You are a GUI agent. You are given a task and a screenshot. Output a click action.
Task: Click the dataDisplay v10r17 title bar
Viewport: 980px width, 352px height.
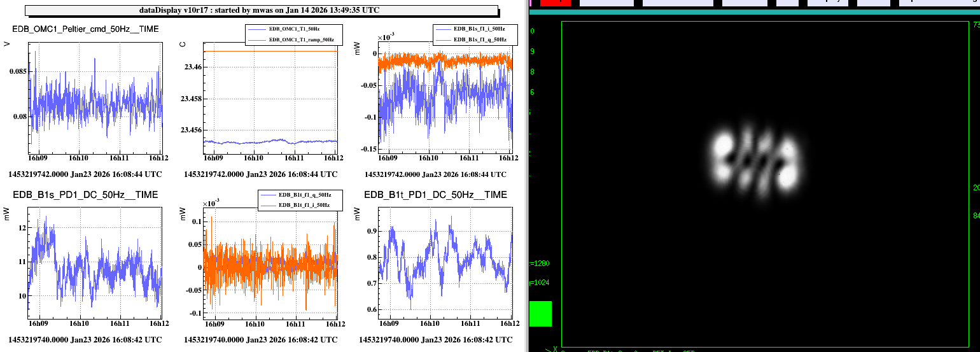pyautogui.click(x=261, y=10)
